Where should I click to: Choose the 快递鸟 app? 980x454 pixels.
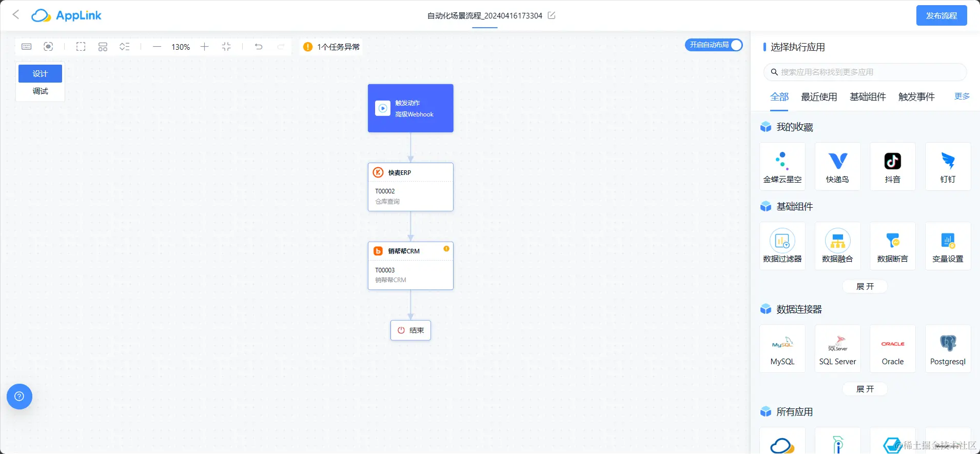837,167
